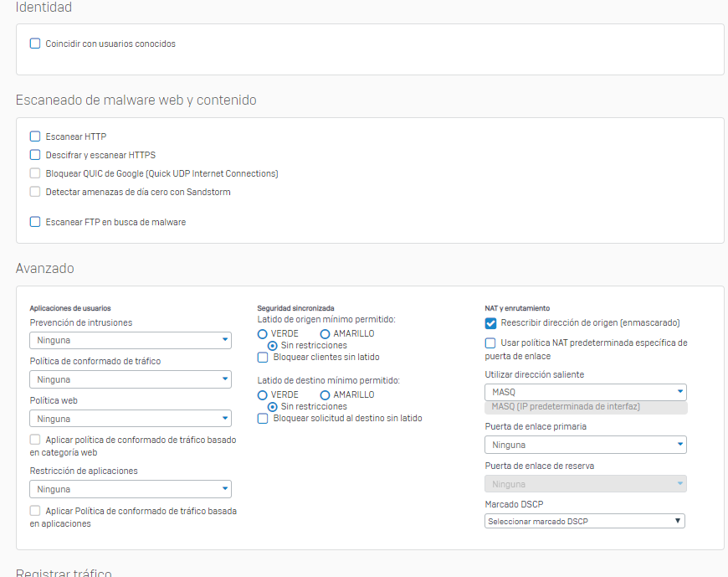This screenshot has width=728, height=577.
Task: Expand Política de conformado de tráfico dropdown
Action: tap(130, 379)
